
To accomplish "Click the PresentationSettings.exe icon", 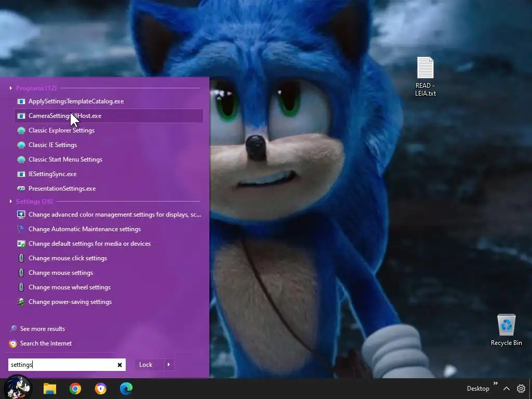I will click(21, 189).
